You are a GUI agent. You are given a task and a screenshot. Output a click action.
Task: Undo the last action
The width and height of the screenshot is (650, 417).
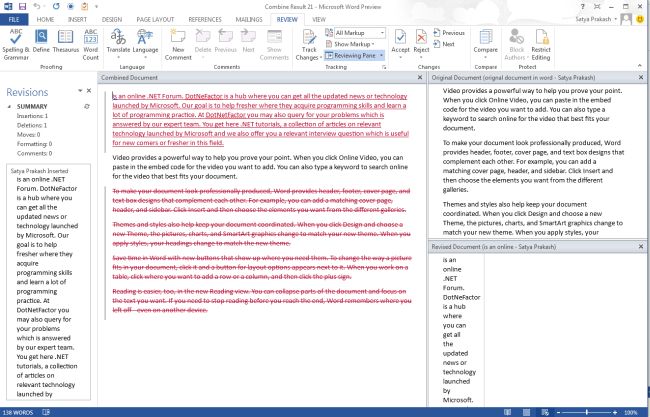[x=37, y=7]
